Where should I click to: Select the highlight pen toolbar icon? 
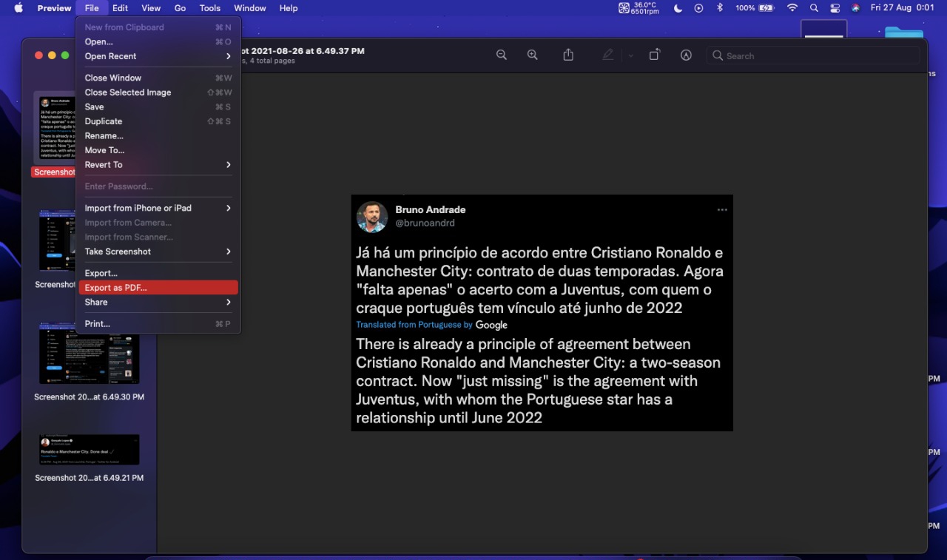point(608,55)
